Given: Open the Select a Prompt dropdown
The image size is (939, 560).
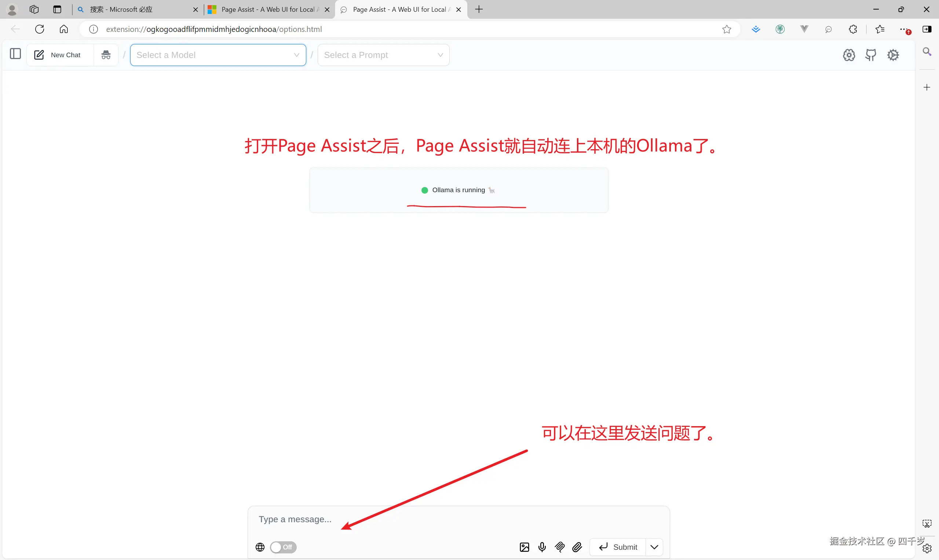Looking at the screenshot, I should (383, 55).
